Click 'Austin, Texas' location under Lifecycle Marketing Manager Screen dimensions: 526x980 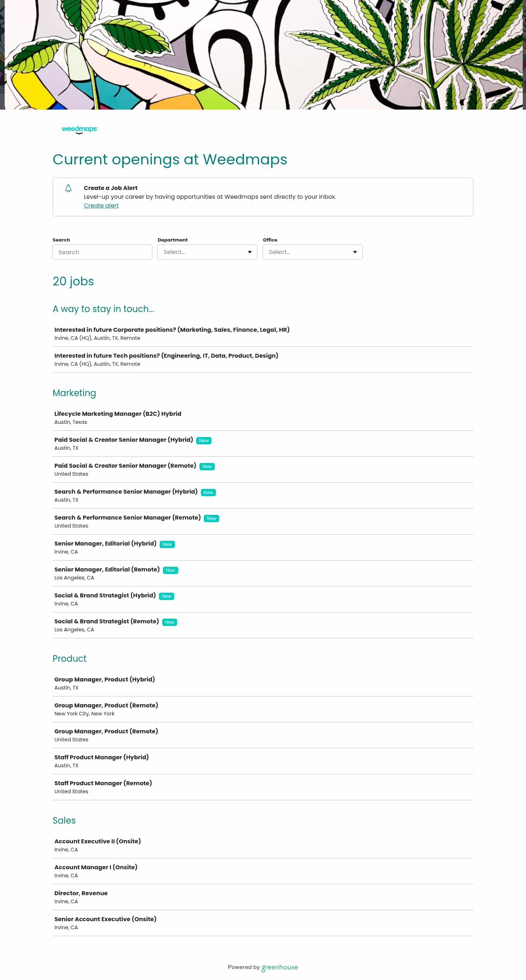(71, 422)
